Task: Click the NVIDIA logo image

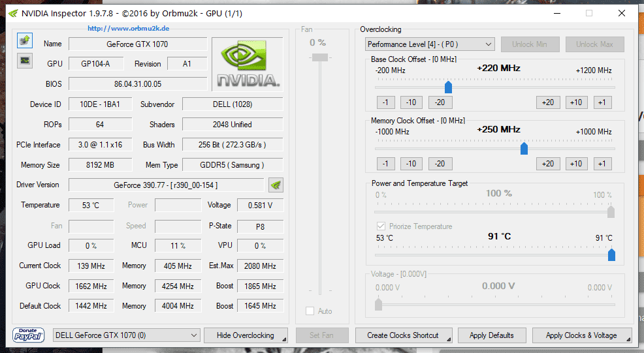Action: coord(248,64)
